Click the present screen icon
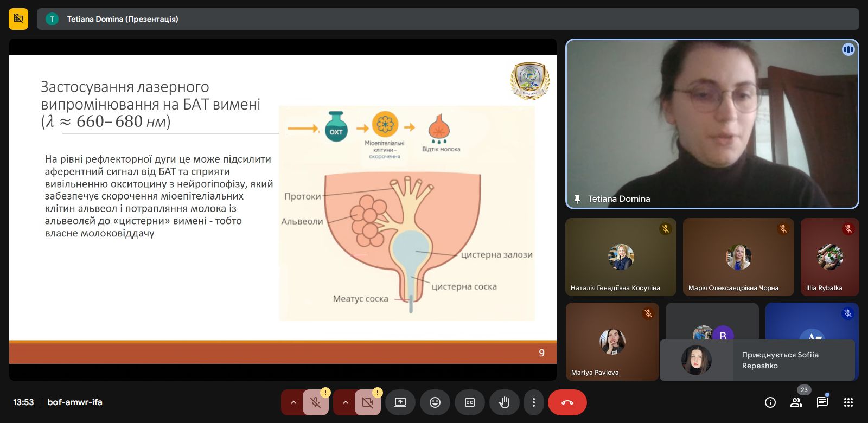868x423 pixels. (400, 402)
